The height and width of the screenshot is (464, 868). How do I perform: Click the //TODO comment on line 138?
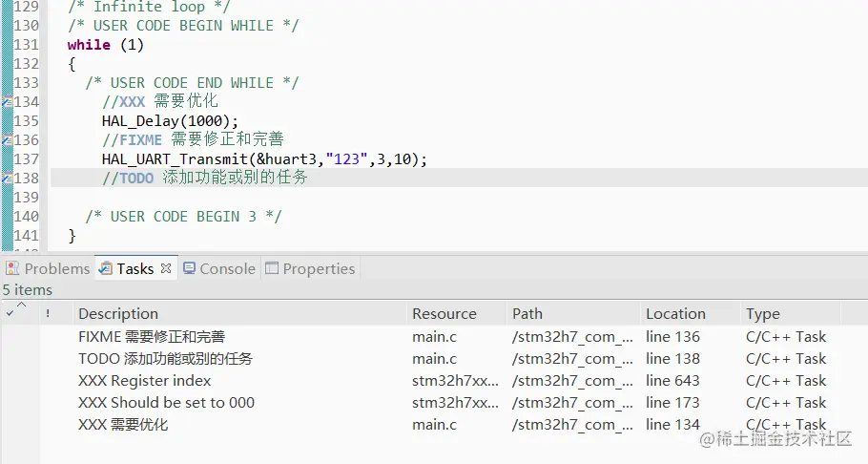coord(205,178)
